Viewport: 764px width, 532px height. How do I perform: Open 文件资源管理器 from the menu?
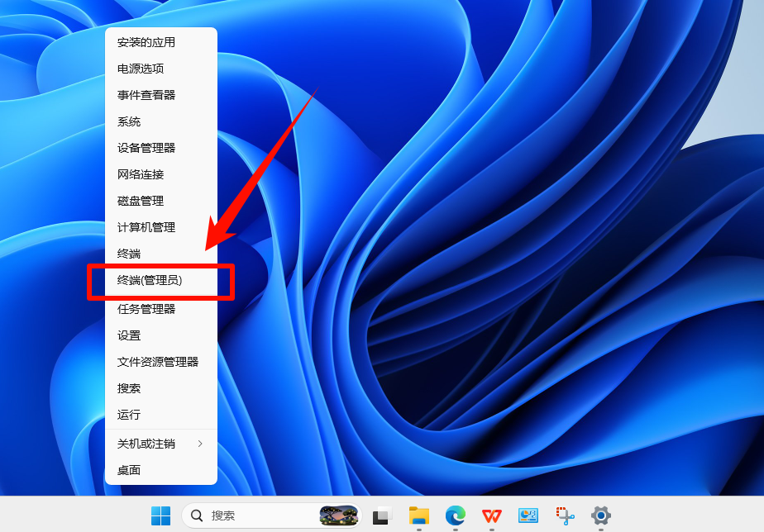pyautogui.click(x=161, y=362)
